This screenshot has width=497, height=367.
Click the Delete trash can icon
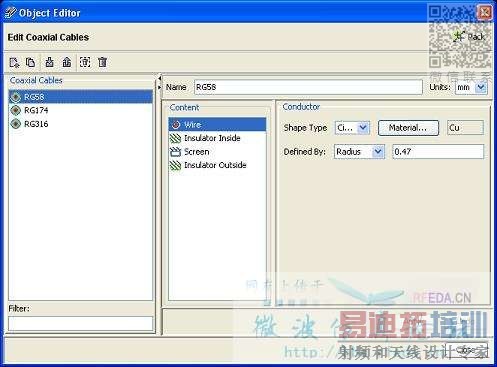[x=102, y=62]
